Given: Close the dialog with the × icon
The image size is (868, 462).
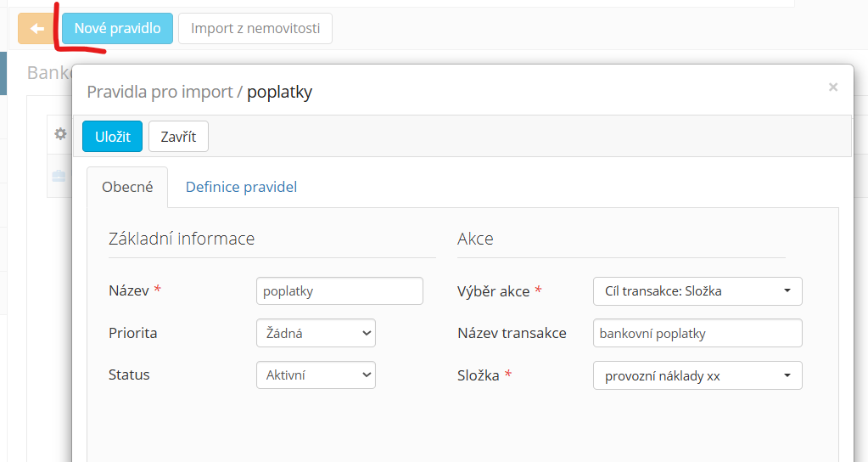Looking at the screenshot, I should pos(832,87).
